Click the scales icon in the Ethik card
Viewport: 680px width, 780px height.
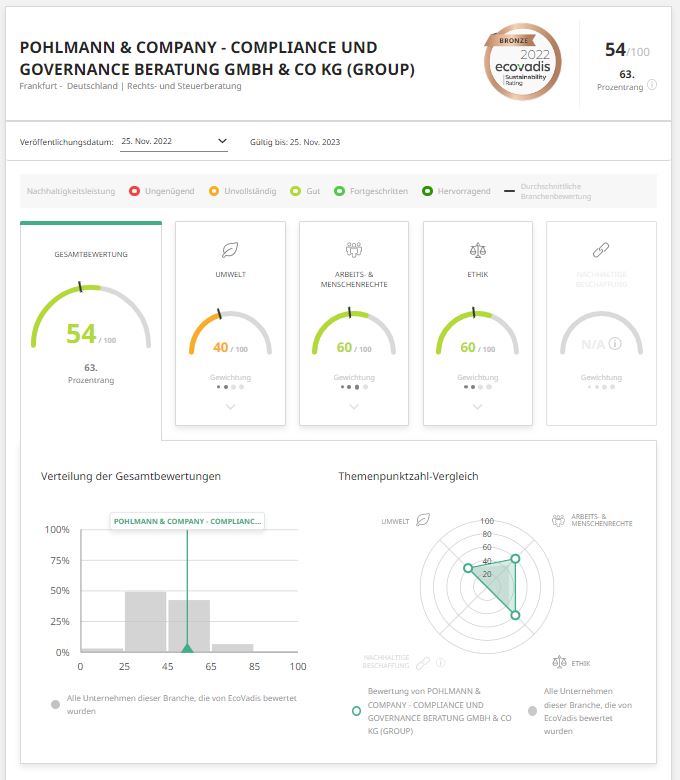click(x=478, y=250)
